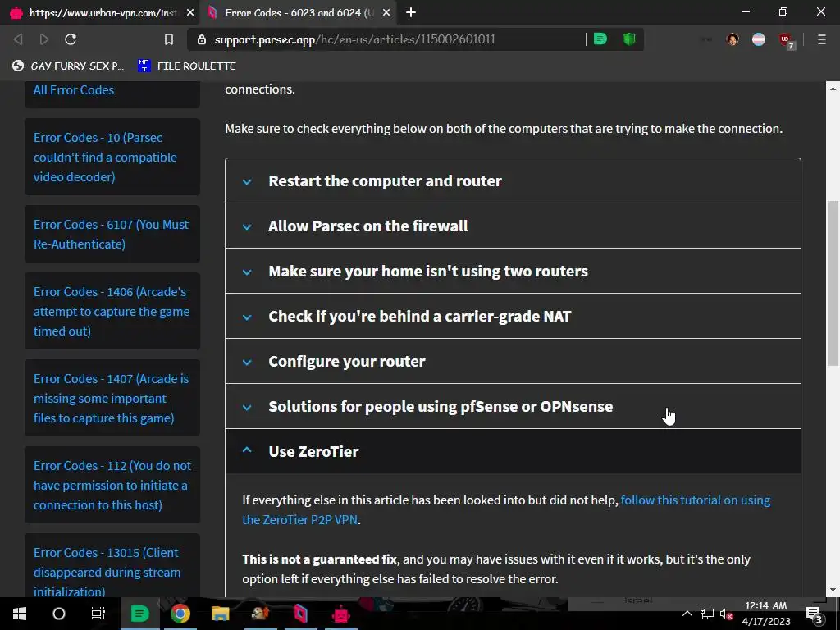
Task: Go forward using the browser forward arrow
Action: click(44, 39)
